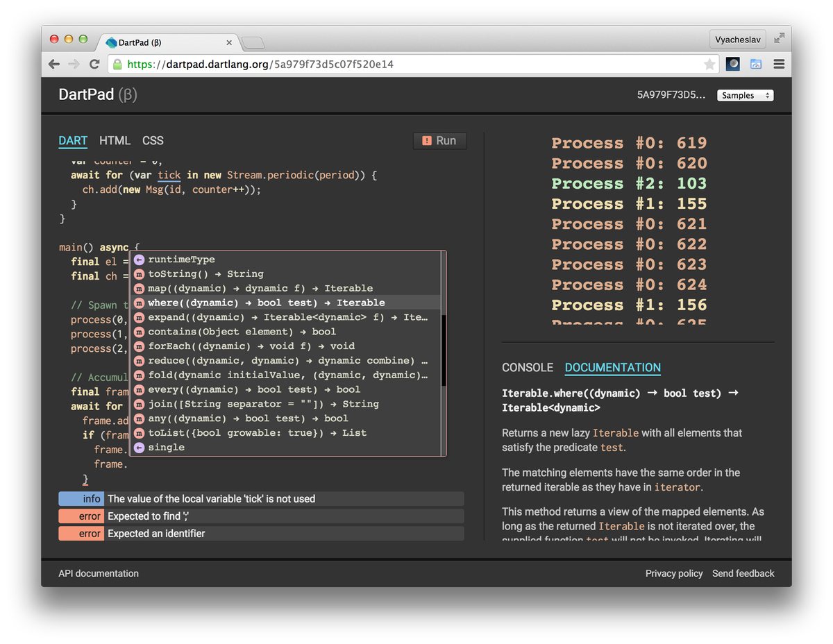This screenshot has height=644, width=833.
Task: Click the Vyacheslav profile button
Action: 739,40
